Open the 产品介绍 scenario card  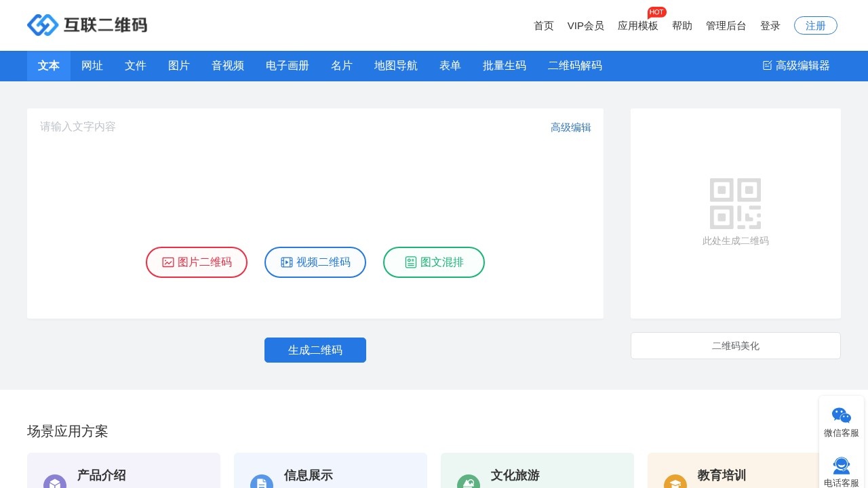point(123,470)
